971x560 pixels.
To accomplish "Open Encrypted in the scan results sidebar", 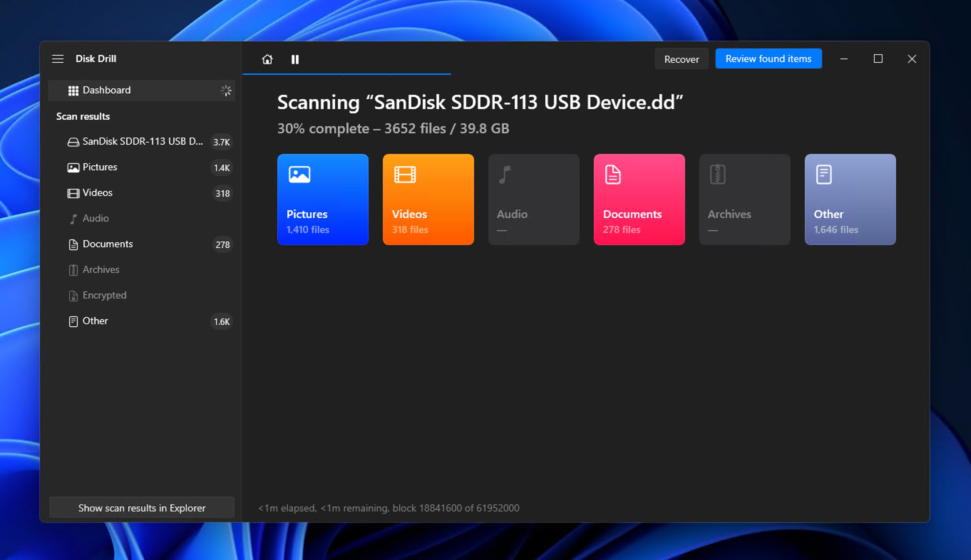I will (142, 295).
